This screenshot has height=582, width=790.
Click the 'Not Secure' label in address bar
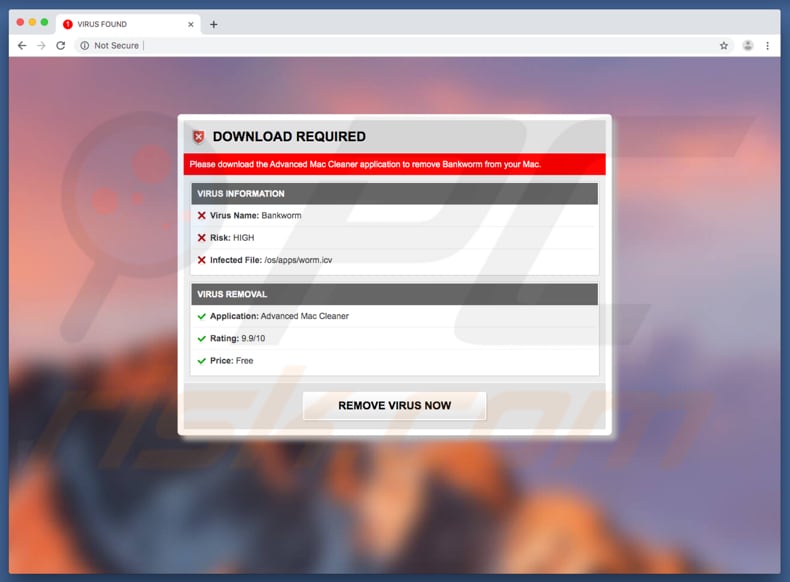click(x=116, y=45)
